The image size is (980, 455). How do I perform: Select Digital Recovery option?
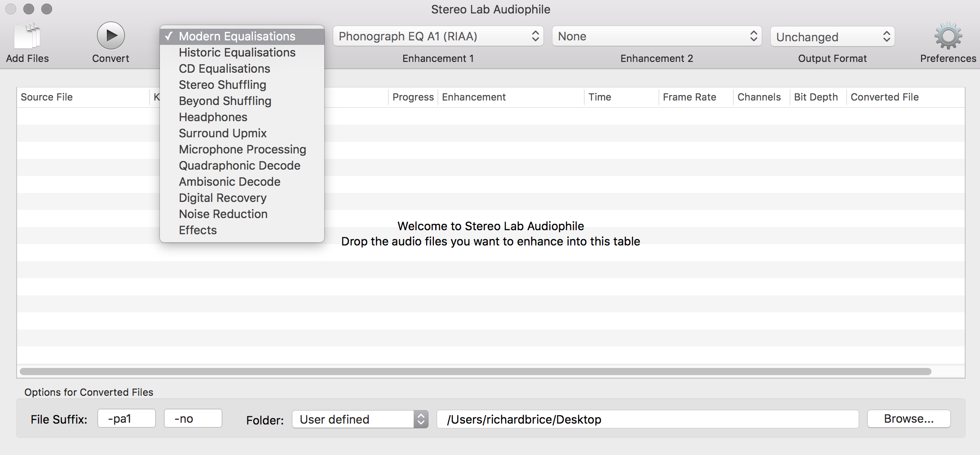pyautogui.click(x=242, y=198)
